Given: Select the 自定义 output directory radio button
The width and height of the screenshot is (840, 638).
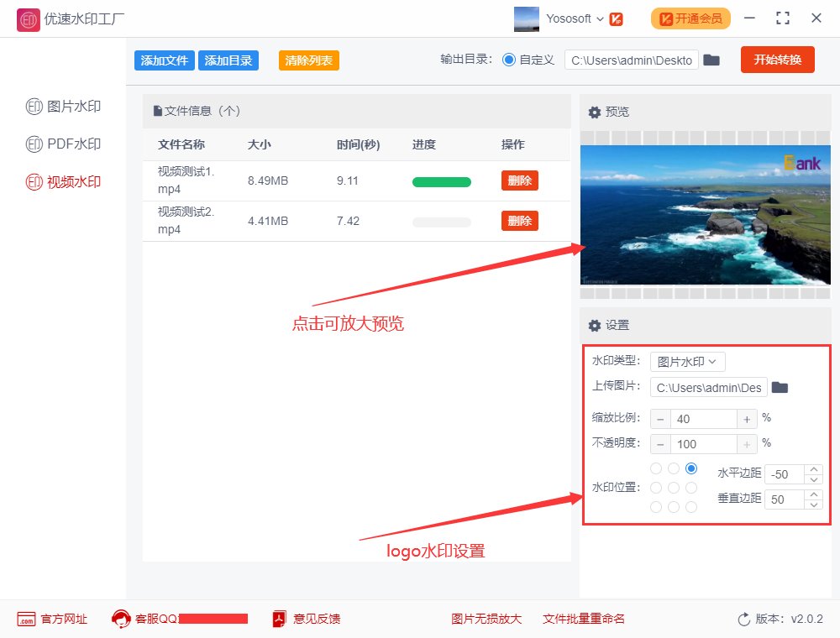Looking at the screenshot, I should point(511,60).
